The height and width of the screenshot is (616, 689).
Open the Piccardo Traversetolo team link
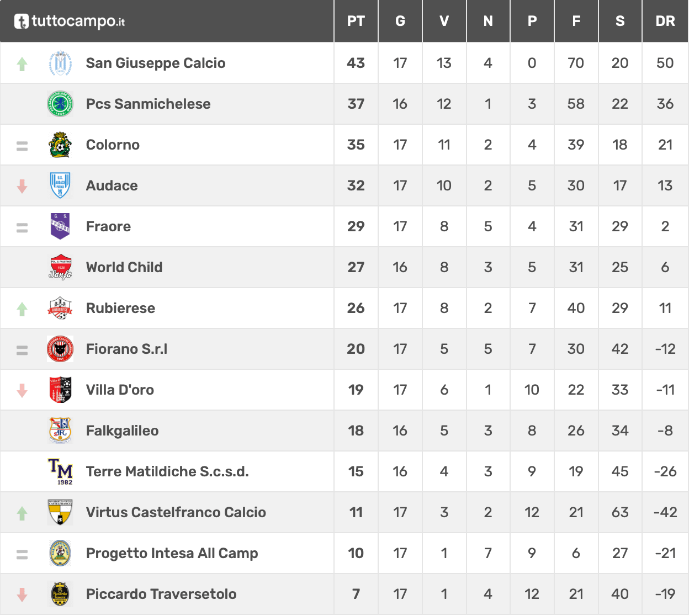point(161,594)
